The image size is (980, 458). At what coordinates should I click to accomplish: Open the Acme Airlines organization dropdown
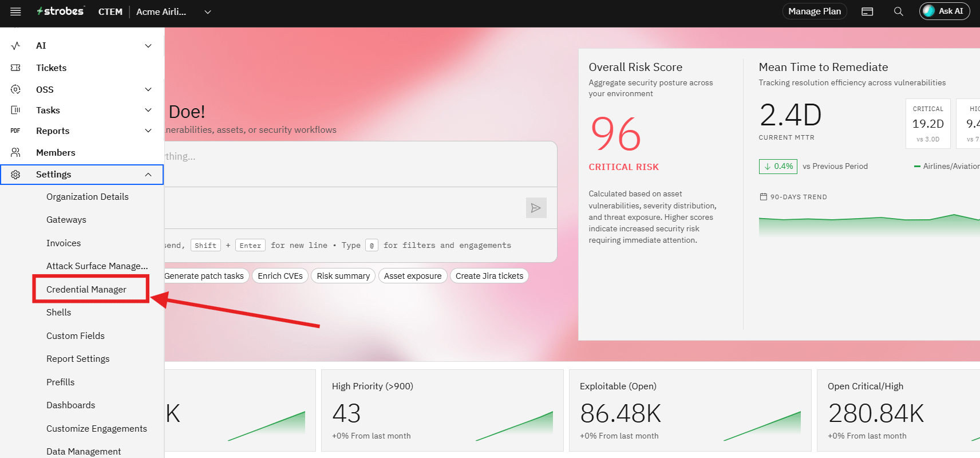[174, 11]
